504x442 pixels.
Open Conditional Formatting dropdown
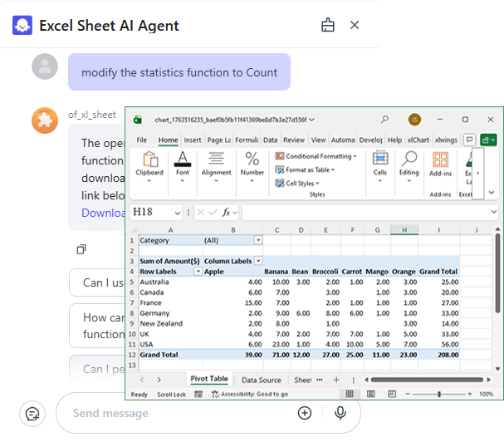click(316, 156)
